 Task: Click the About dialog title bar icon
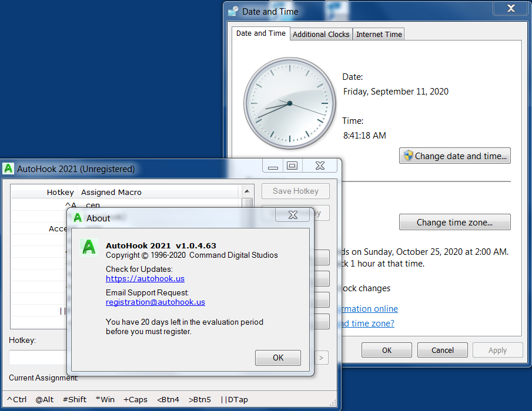[x=78, y=218]
